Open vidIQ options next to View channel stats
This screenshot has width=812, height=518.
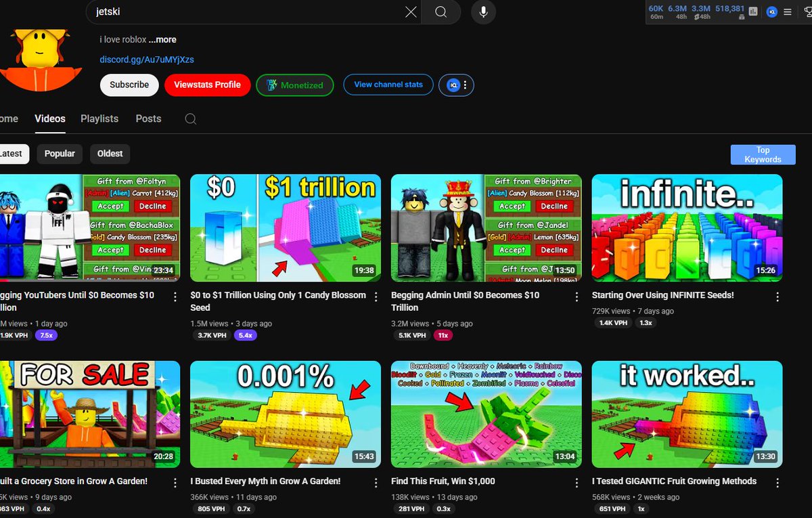[456, 85]
